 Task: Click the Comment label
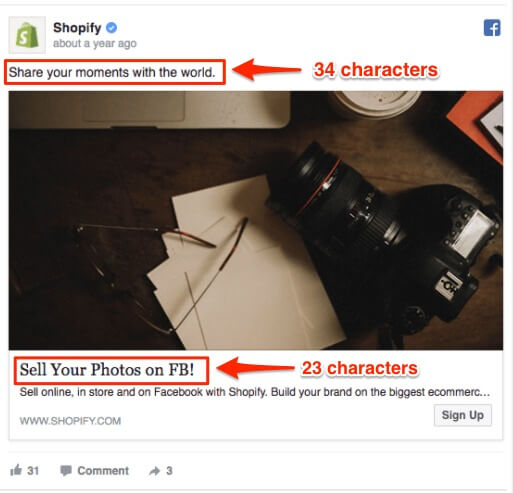click(103, 471)
